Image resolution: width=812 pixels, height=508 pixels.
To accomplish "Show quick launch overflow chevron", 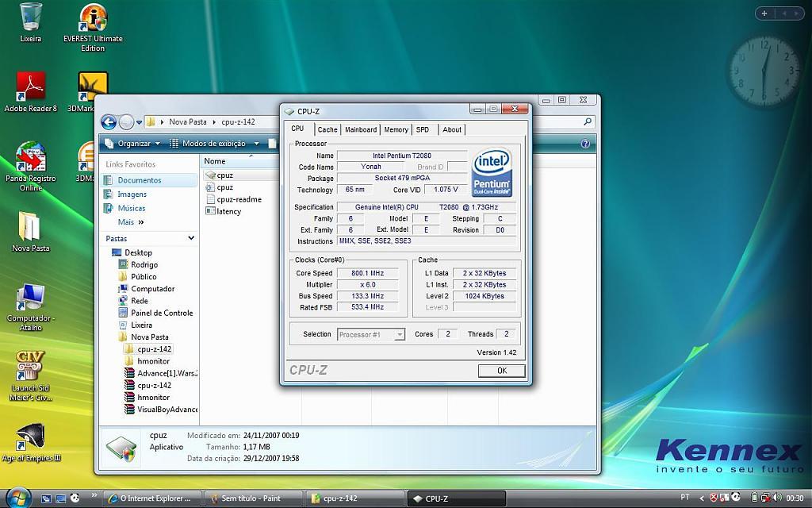I will click(x=94, y=495).
